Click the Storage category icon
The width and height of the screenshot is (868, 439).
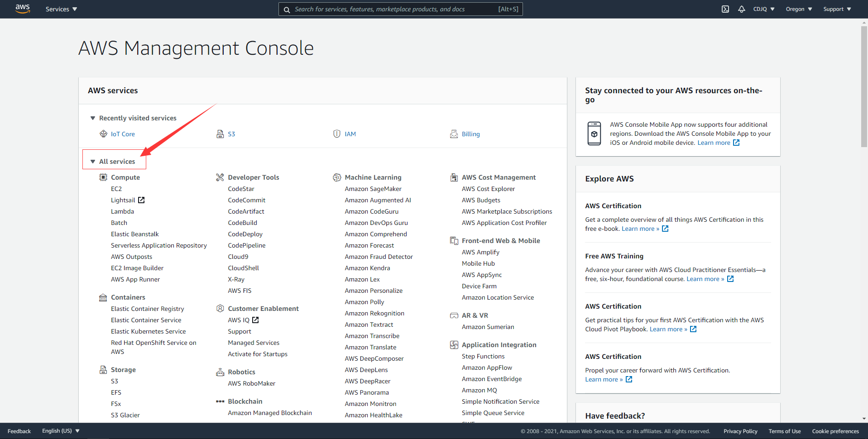pyautogui.click(x=103, y=370)
